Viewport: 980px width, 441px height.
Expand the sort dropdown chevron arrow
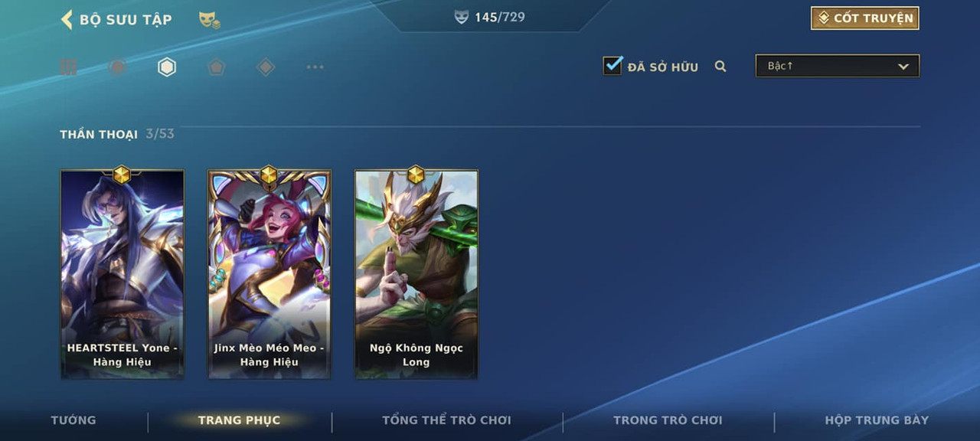click(903, 67)
